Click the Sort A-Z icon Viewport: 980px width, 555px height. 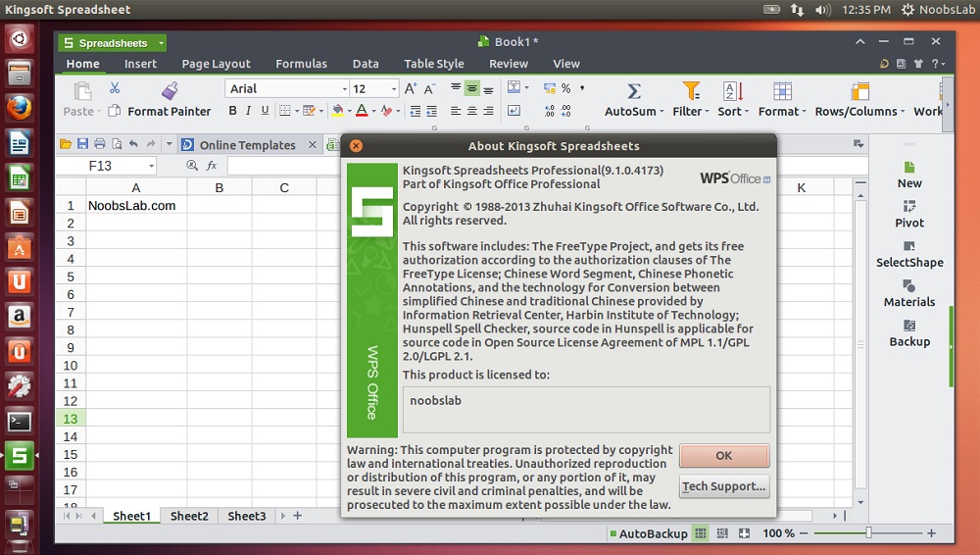click(x=733, y=91)
